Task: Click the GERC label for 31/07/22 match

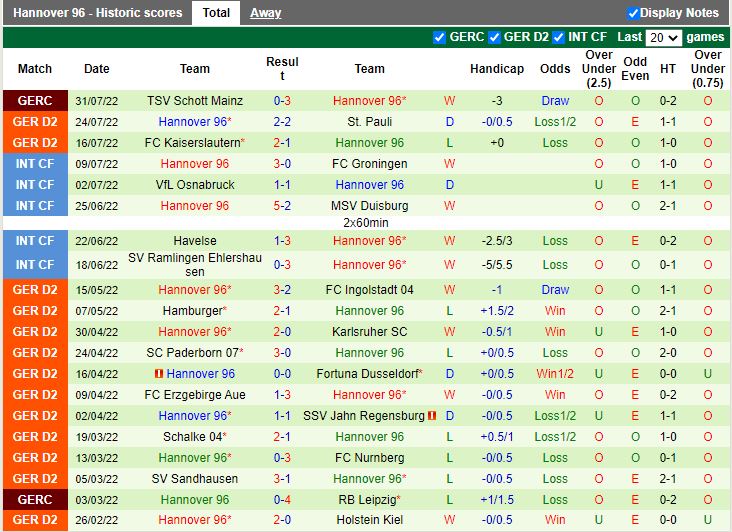Action: (35, 100)
